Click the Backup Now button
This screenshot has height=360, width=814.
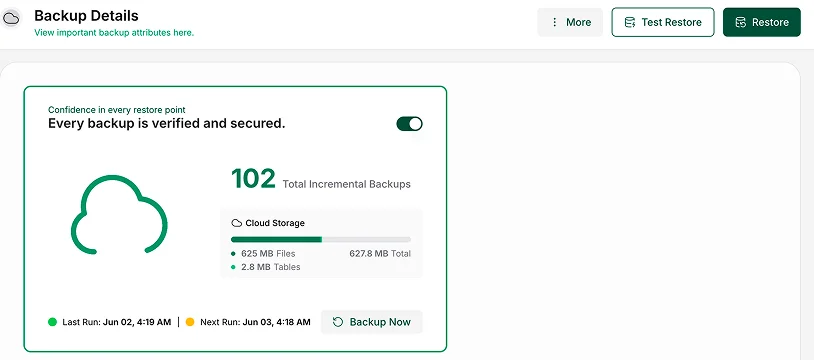(372, 322)
